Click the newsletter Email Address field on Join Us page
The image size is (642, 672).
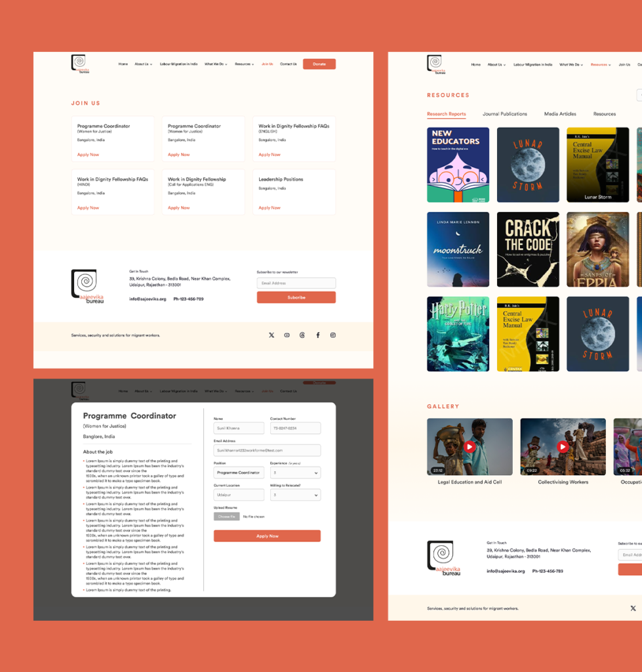(x=296, y=283)
